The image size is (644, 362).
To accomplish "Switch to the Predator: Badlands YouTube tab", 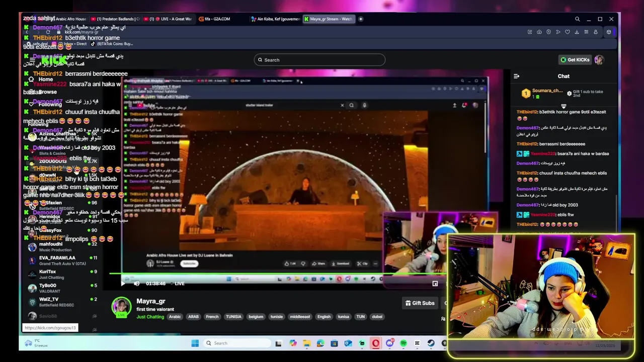I will pyautogui.click(x=115, y=19).
